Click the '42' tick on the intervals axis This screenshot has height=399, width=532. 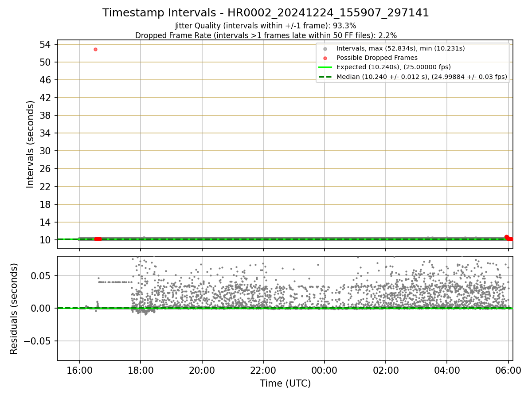coord(46,98)
